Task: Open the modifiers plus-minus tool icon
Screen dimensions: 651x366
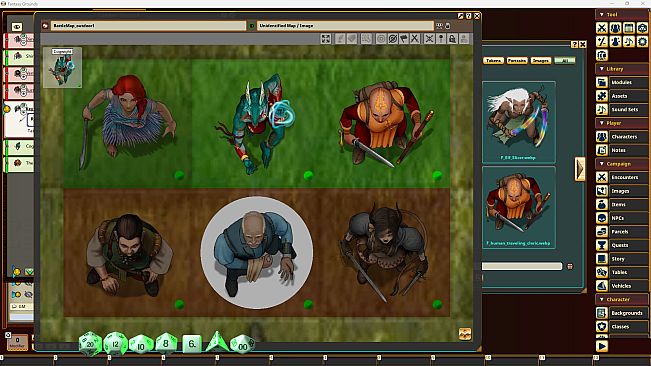Action: pyautogui.click(x=602, y=41)
